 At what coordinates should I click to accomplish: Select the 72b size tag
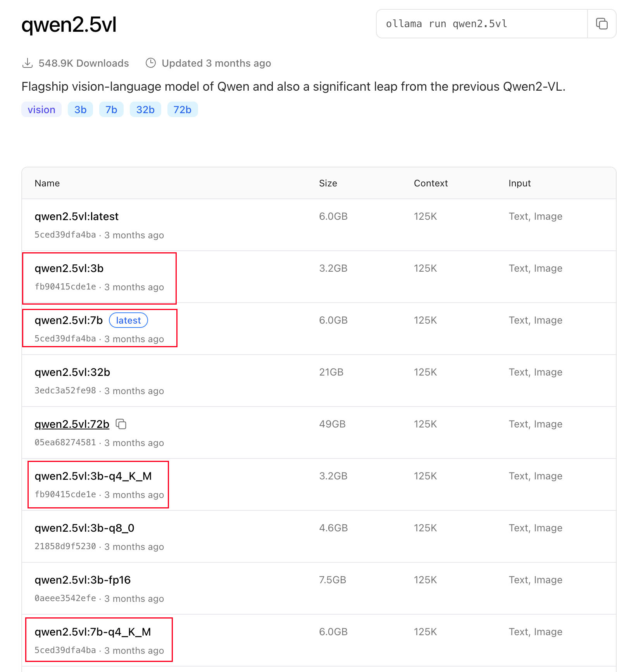pyautogui.click(x=183, y=110)
